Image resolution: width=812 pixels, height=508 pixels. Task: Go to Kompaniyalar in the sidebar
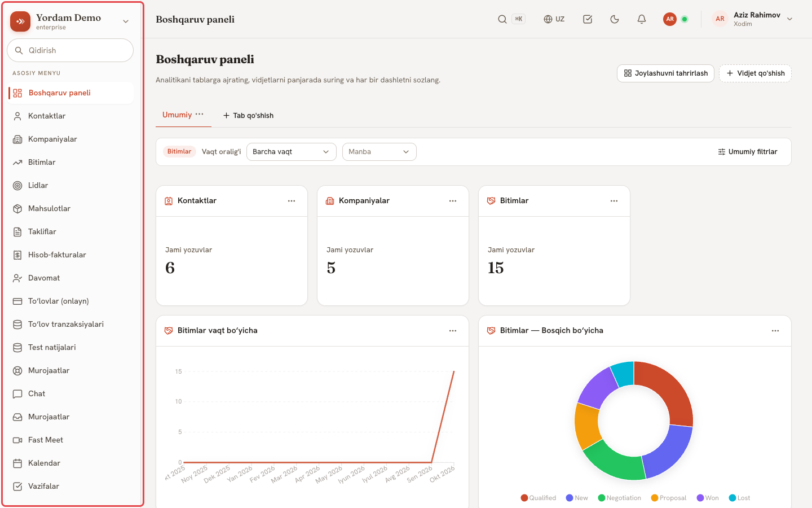70,139
